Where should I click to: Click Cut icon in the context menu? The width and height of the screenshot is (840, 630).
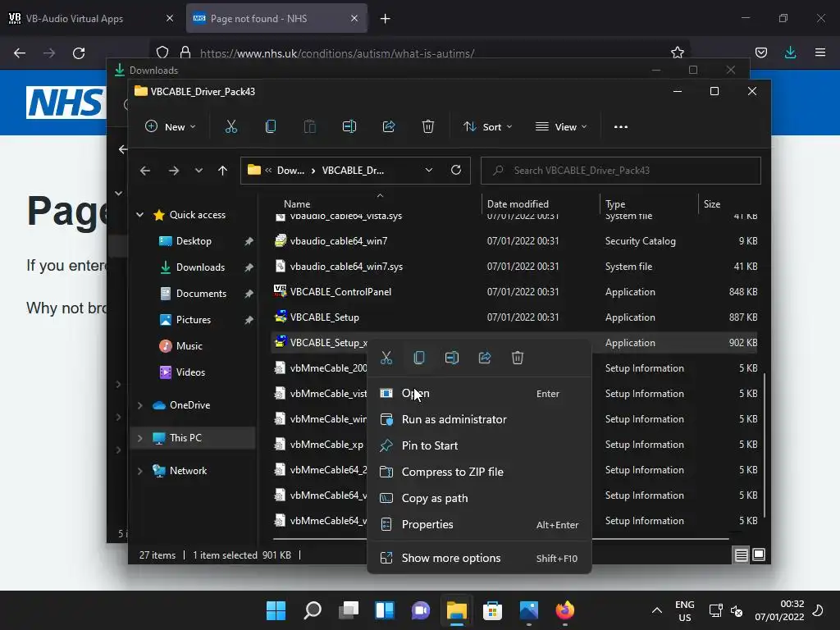point(386,358)
